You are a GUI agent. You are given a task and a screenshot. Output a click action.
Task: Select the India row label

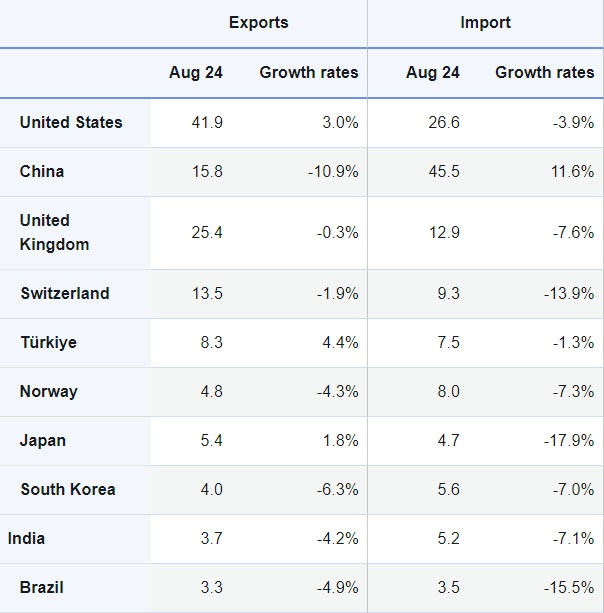[x=26, y=539]
